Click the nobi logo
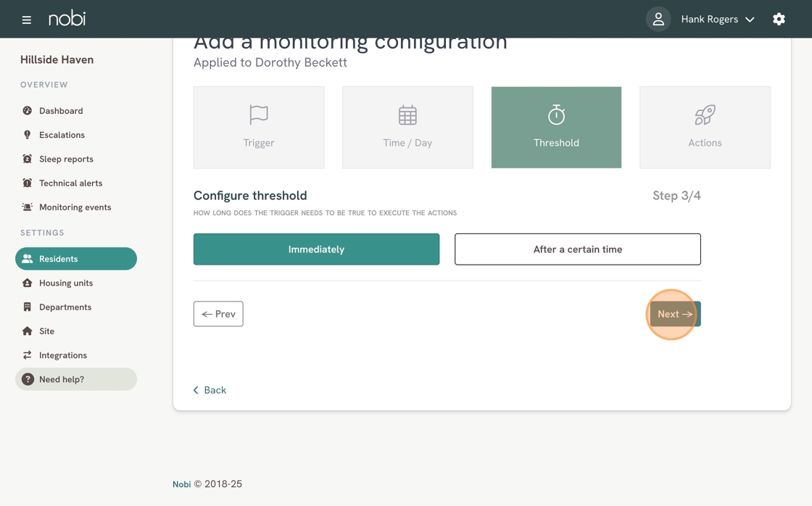 pyautogui.click(x=67, y=19)
